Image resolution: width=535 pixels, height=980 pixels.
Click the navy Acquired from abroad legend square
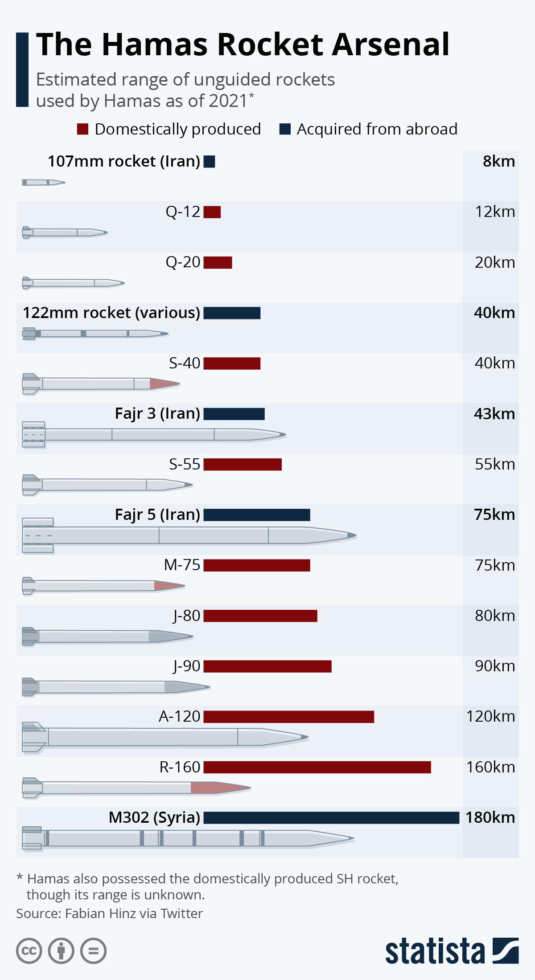tap(285, 129)
